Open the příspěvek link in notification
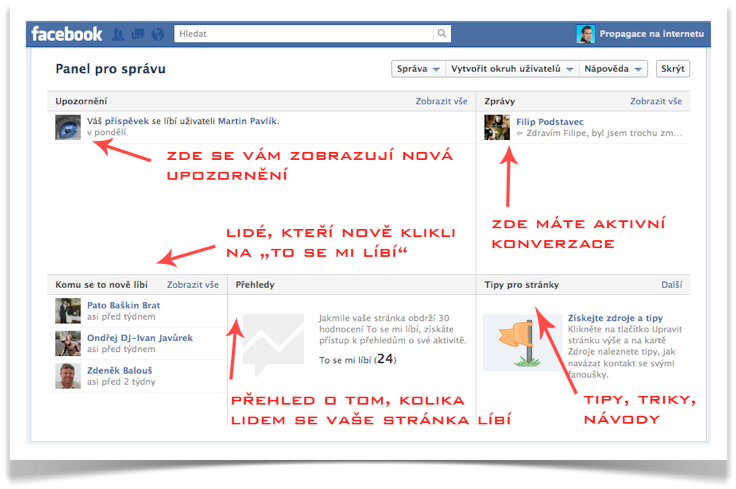 point(126,121)
